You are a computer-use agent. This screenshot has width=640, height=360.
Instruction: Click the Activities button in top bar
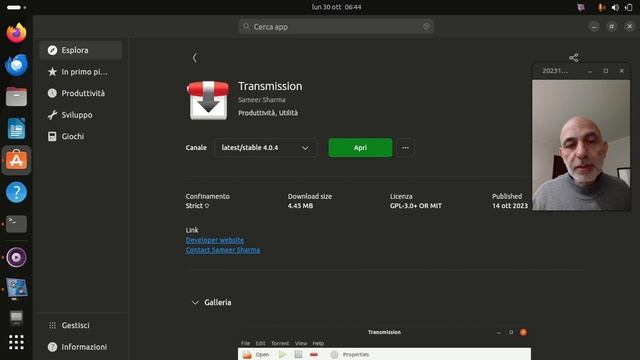coord(16,7)
